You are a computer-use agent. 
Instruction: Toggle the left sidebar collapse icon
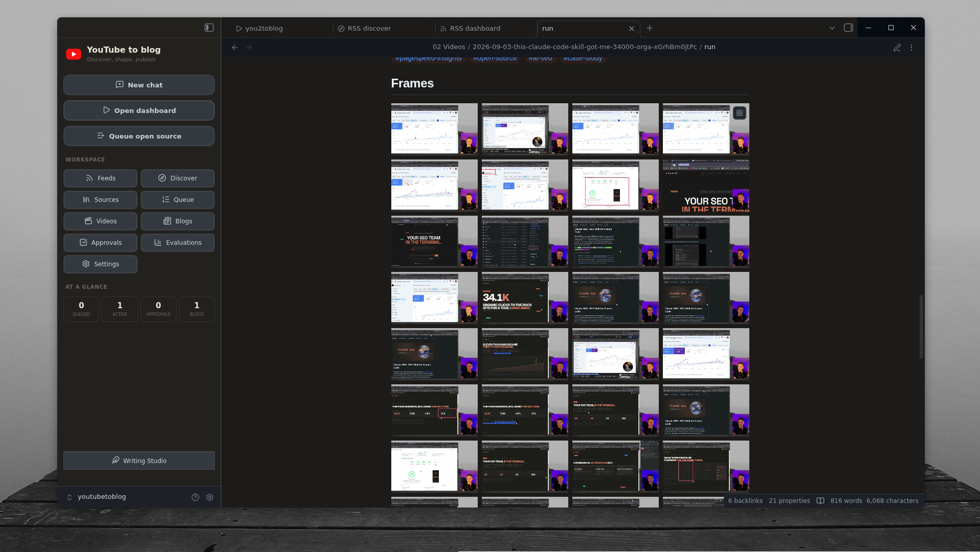pos(209,28)
